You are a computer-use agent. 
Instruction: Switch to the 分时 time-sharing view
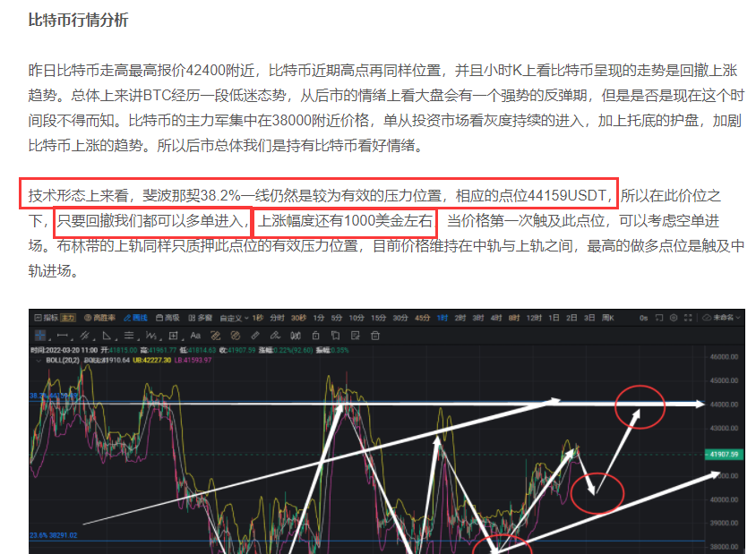(278, 318)
